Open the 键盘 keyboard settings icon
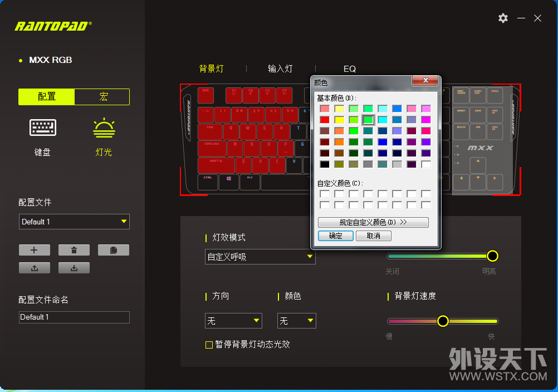This screenshot has height=392, width=558. point(43,128)
